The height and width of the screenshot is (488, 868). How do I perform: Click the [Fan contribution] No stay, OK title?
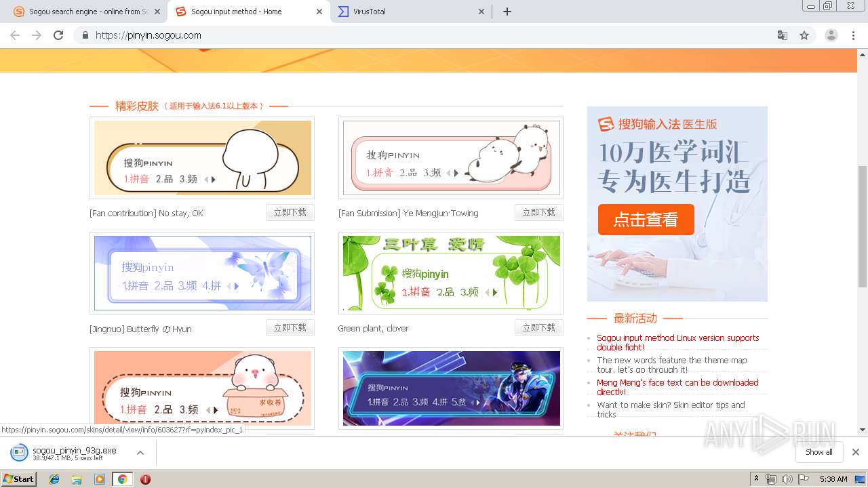(146, 213)
